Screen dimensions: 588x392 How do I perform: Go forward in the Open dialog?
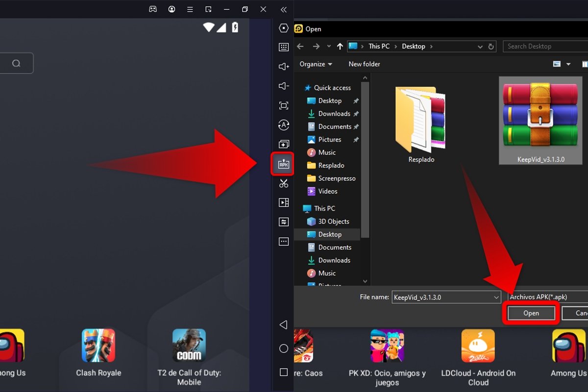click(316, 47)
